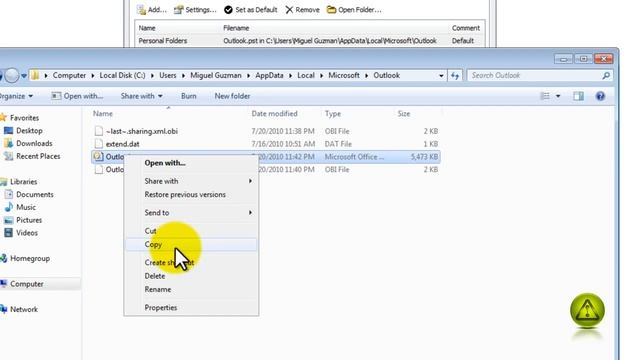Refresh the folder with the refresh icon
The height and width of the screenshot is (360, 640).
455,76
